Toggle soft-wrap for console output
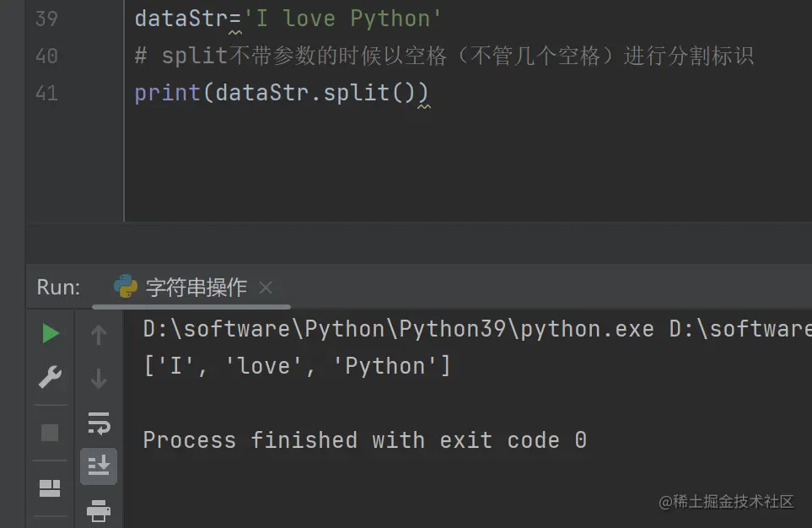 click(99, 423)
